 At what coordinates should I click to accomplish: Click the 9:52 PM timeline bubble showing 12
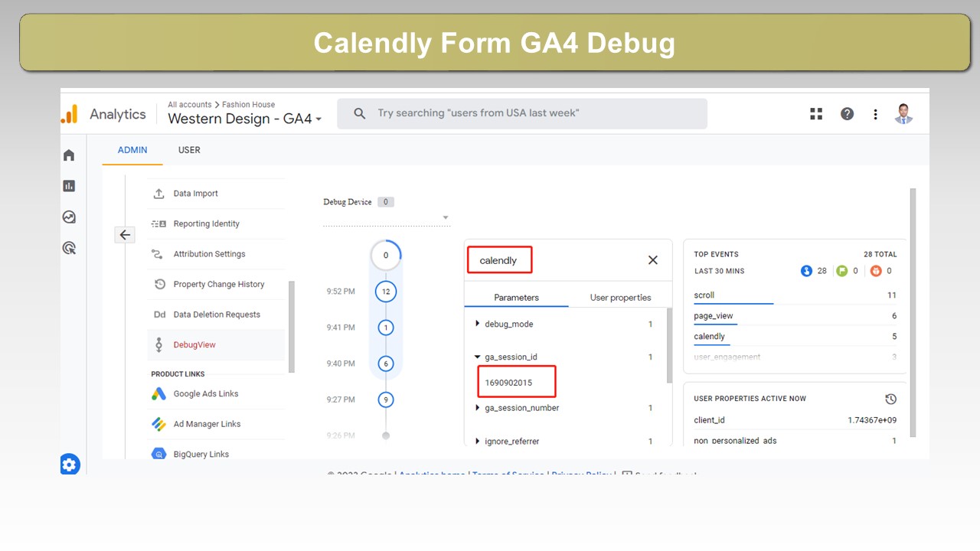(x=386, y=292)
